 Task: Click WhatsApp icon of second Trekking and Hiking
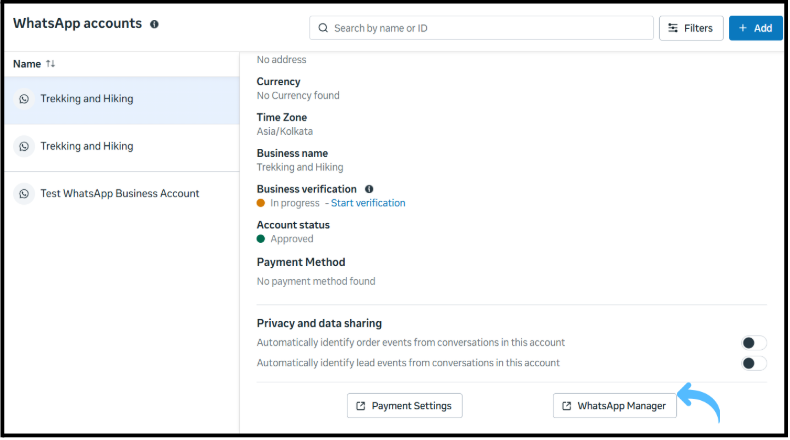[x=25, y=146]
